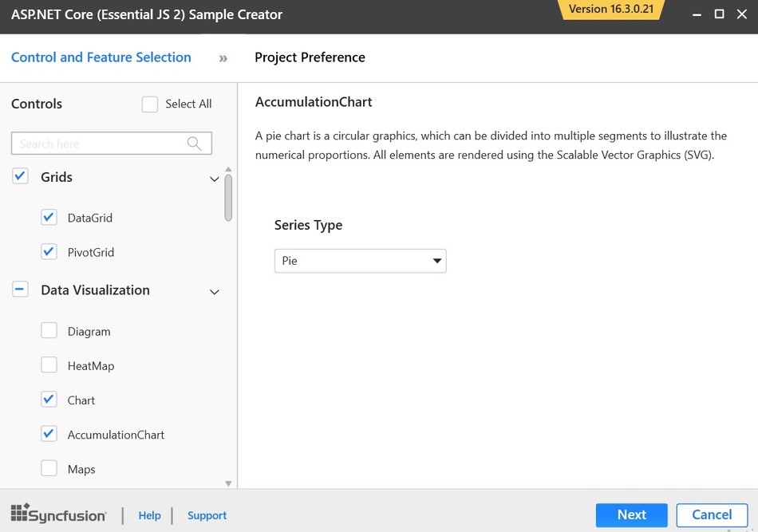Select the DataGrid label in list
The image size is (758, 532).
pos(90,218)
